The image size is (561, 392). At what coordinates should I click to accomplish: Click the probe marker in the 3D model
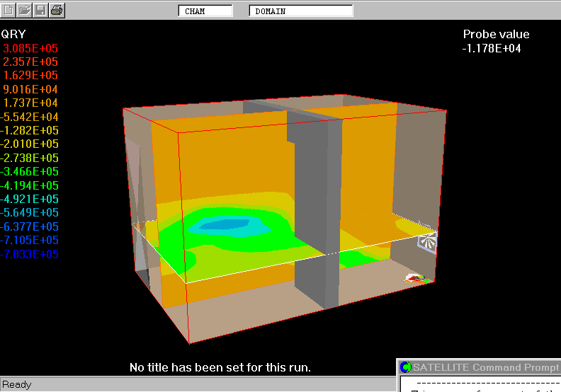pos(417,279)
